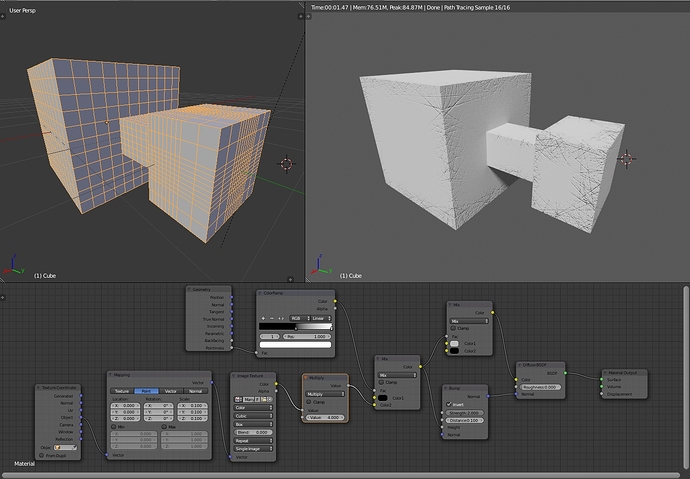Open the Repeat extension dropdown in Image Texture
This screenshot has width=690, height=479.
(253, 440)
